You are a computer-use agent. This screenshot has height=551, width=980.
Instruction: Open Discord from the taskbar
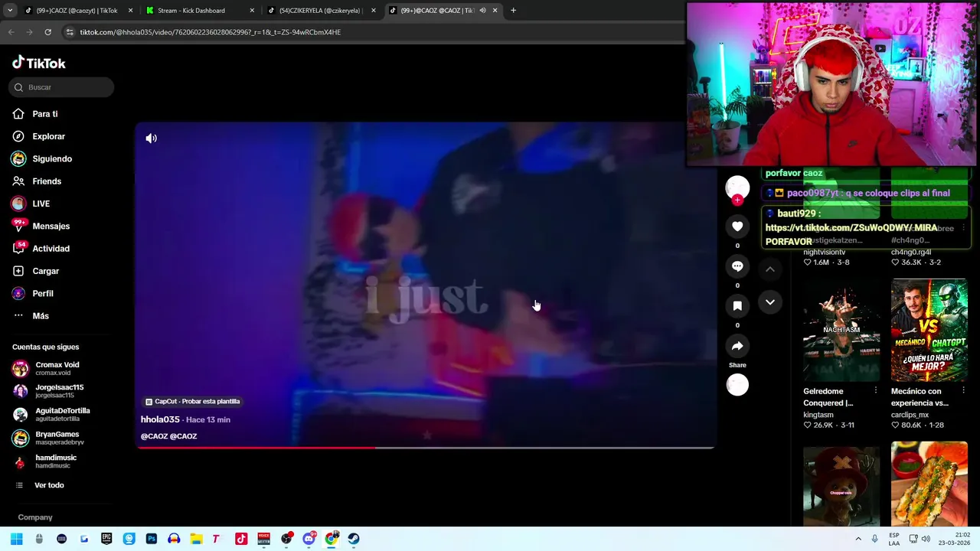[x=309, y=539]
